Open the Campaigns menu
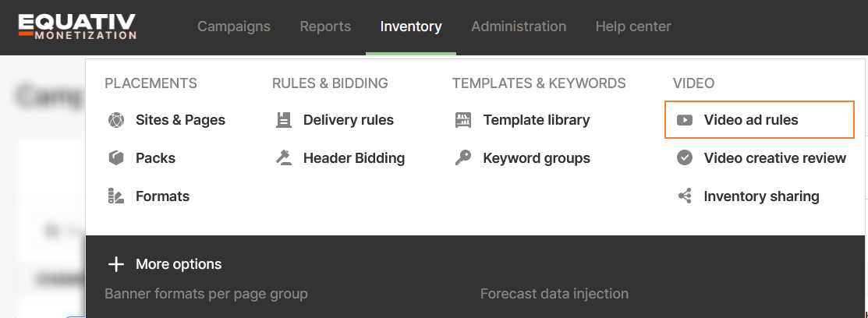Viewport: 868px width, 318px height. tap(234, 26)
